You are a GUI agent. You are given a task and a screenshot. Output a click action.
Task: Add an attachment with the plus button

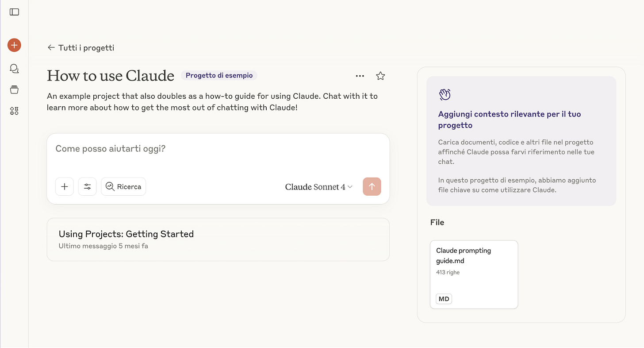pyautogui.click(x=64, y=186)
